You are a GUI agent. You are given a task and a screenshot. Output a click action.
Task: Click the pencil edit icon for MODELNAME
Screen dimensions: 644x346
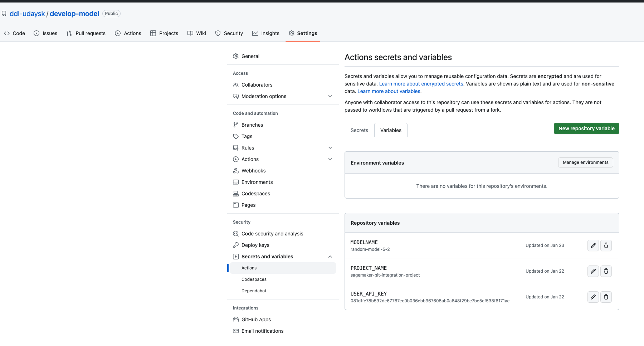pos(593,245)
